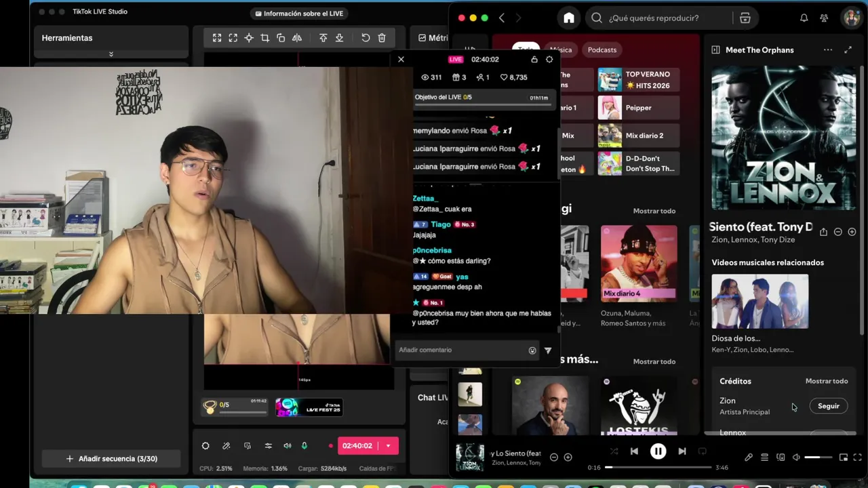
Task: Open Información sobre el LIVE
Action: [x=299, y=14]
